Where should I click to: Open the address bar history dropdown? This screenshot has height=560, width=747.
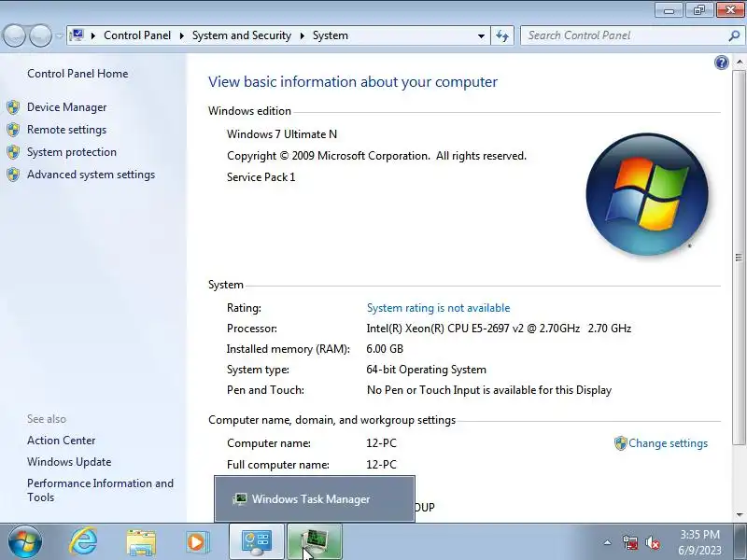pyautogui.click(x=481, y=35)
